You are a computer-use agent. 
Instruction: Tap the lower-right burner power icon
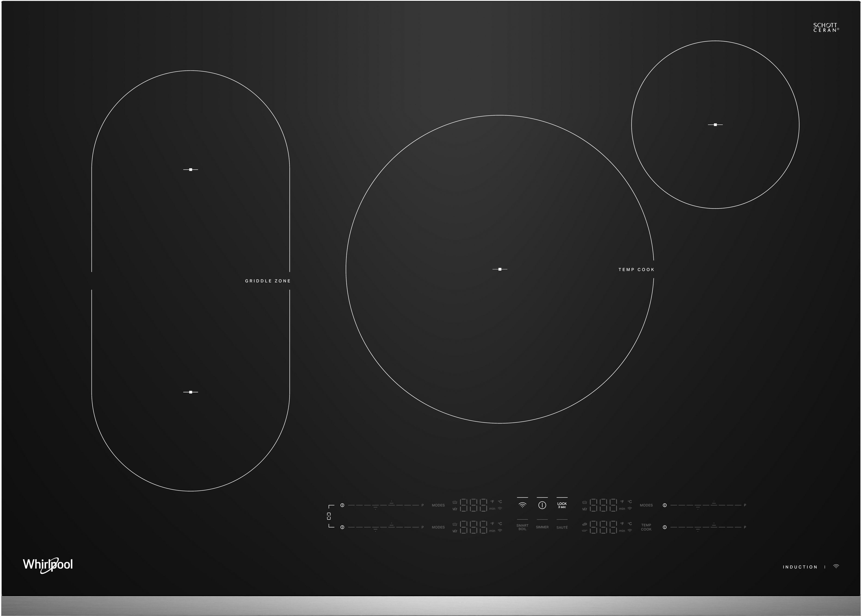pyautogui.click(x=664, y=527)
